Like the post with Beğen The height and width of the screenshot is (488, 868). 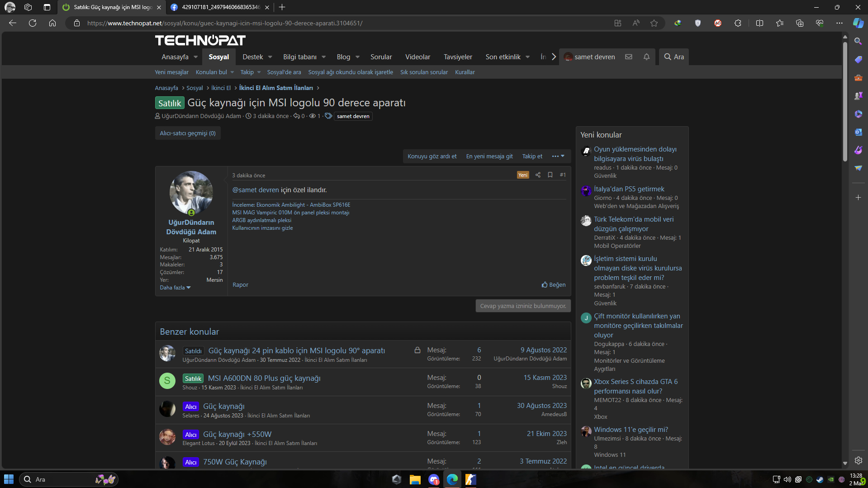pos(554,285)
